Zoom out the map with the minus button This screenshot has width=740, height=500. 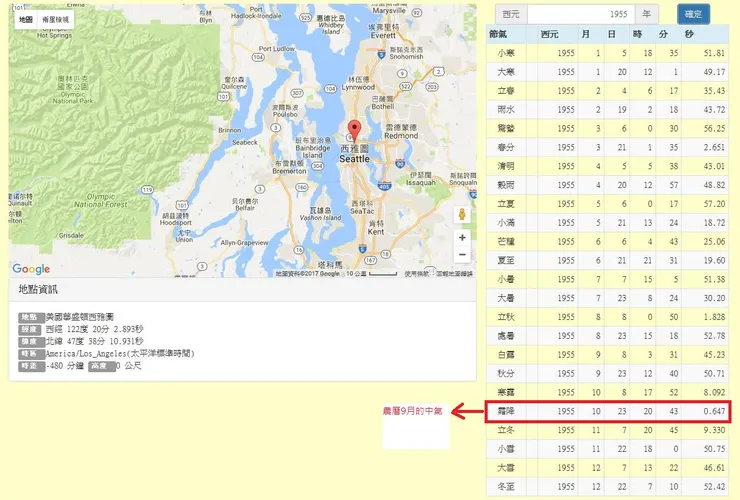[462, 254]
